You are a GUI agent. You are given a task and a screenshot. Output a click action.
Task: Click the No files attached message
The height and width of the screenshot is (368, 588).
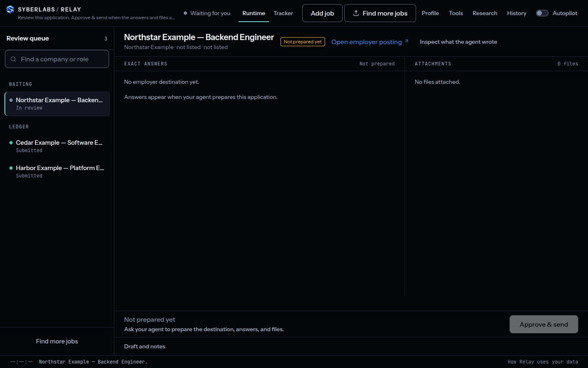[437, 82]
